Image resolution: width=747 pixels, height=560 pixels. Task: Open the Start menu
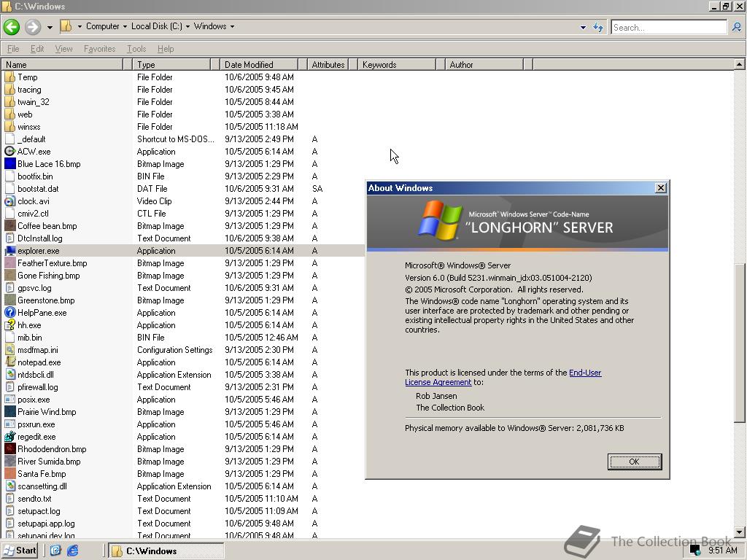pyautogui.click(x=19, y=551)
